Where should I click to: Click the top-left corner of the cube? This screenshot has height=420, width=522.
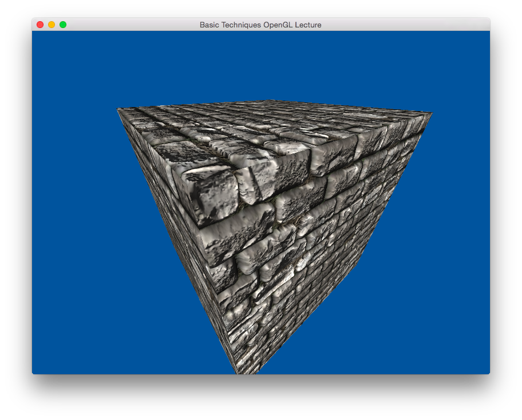[x=118, y=109]
